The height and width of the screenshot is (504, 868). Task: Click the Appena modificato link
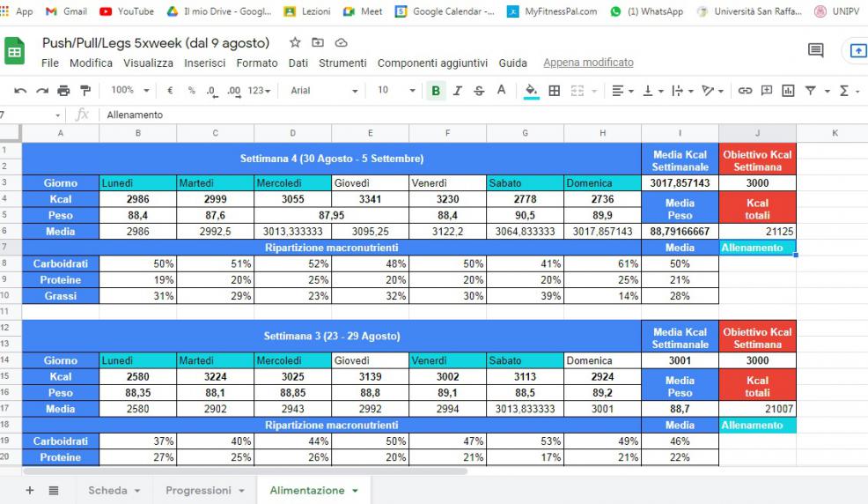[x=588, y=63]
